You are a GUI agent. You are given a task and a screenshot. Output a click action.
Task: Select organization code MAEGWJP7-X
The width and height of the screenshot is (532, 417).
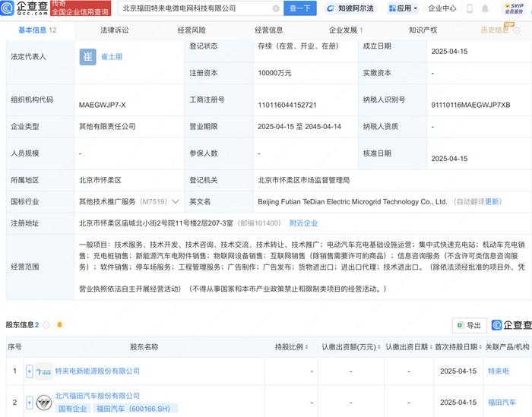(x=102, y=105)
